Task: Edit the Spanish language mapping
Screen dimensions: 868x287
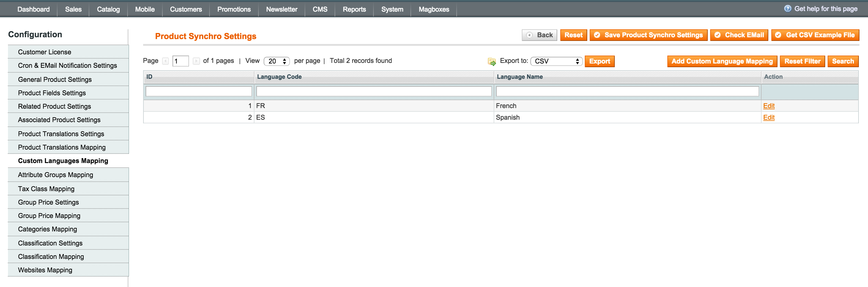Action: [769, 118]
